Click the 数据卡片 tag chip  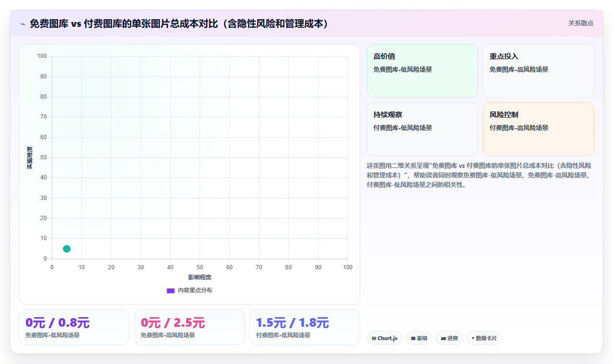[x=484, y=338]
